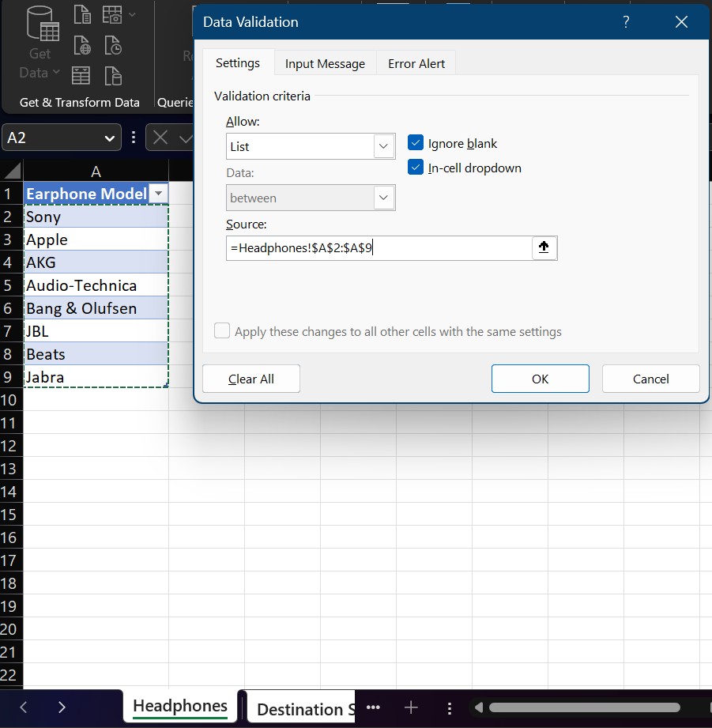Click From Text/CSV icon in ribbon
Screen dimensions: 712x728
click(x=82, y=14)
